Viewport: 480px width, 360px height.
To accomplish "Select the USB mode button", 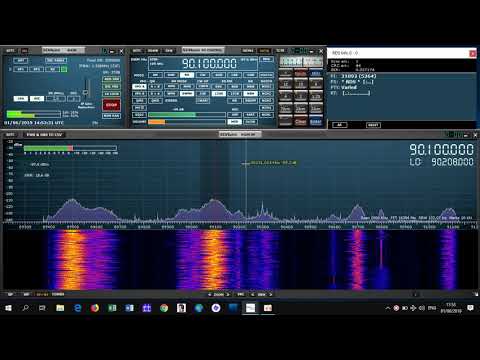I will [250, 75].
